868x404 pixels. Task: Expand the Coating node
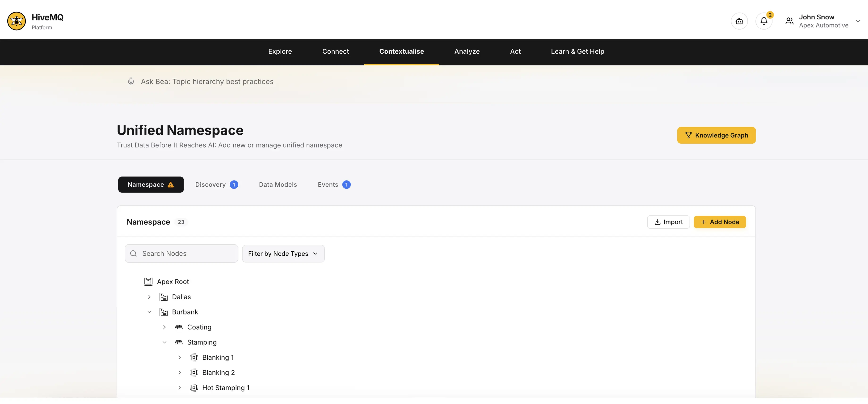[x=164, y=327]
